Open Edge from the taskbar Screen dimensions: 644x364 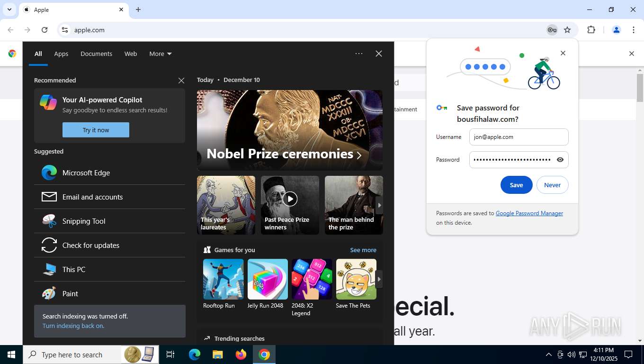(195, 355)
